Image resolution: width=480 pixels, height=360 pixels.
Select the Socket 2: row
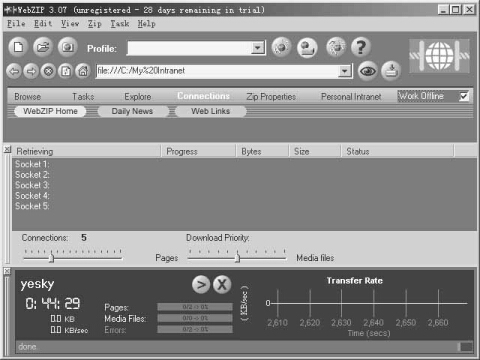click(x=32, y=175)
